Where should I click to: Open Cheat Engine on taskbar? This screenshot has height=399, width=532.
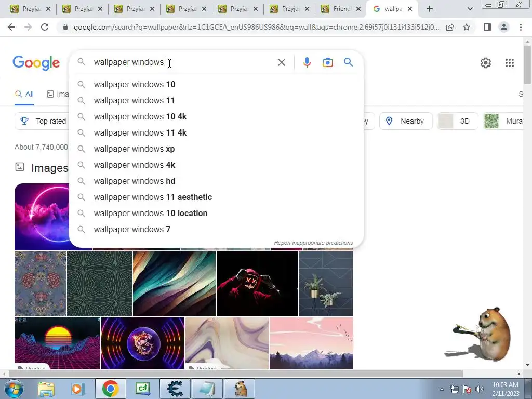coord(176,389)
